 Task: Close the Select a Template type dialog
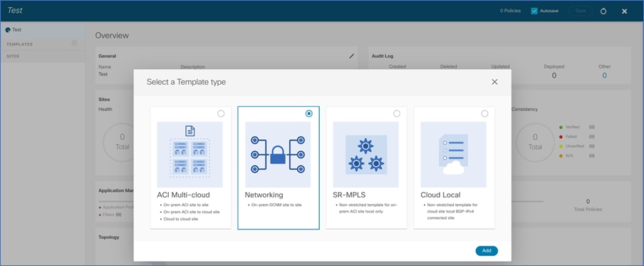pos(494,82)
